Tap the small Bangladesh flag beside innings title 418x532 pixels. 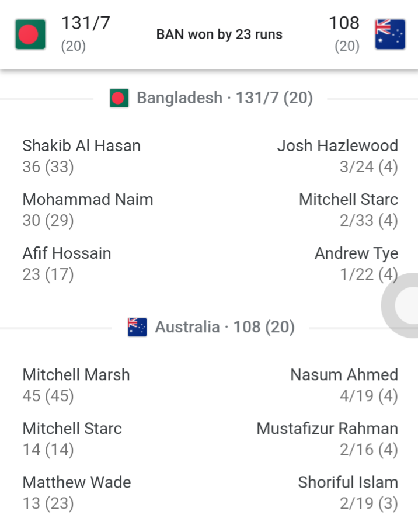coord(119,98)
